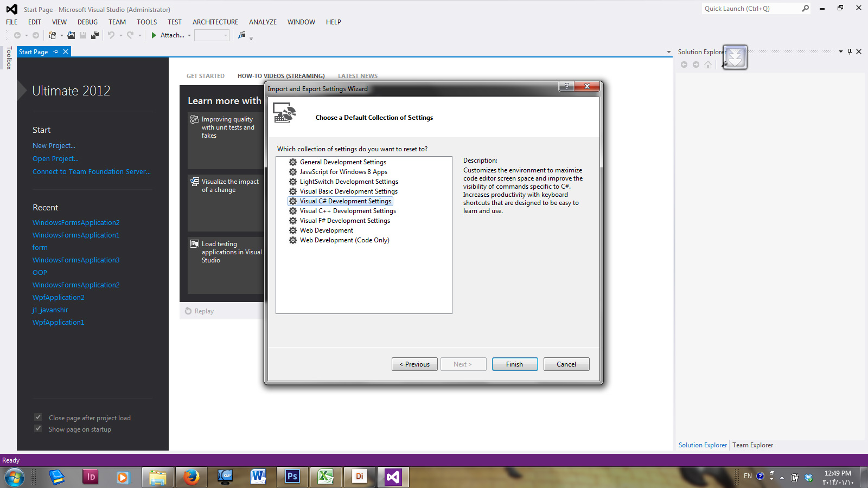Viewport: 868px width, 488px height.
Task: Click the 'New Project...' link
Action: [x=54, y=146]
